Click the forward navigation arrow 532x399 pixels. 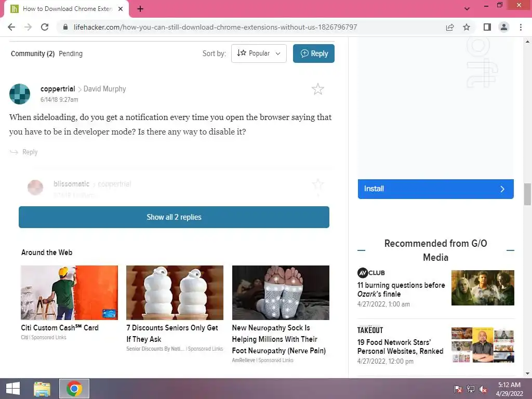pyautogui.click(x=28, y=27)
